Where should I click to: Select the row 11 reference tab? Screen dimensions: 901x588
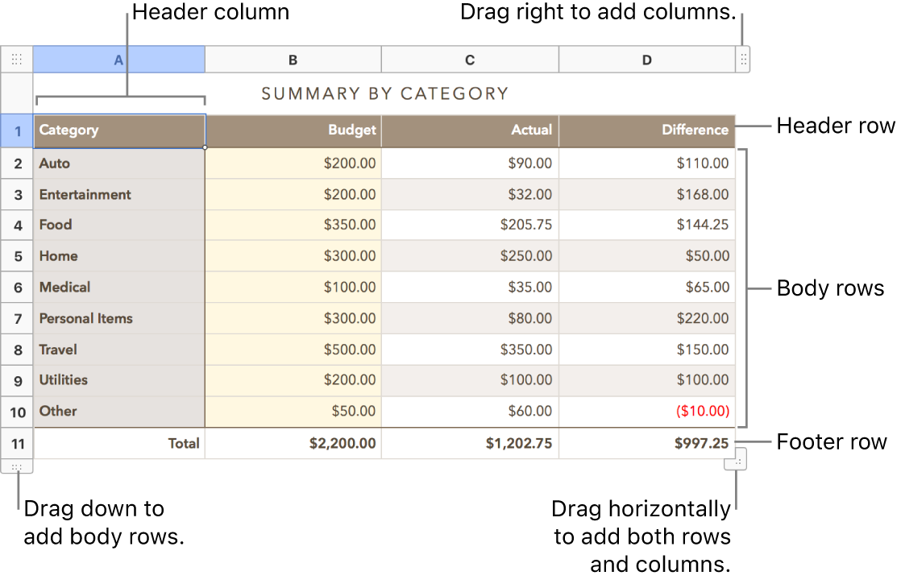pos(17,443)
